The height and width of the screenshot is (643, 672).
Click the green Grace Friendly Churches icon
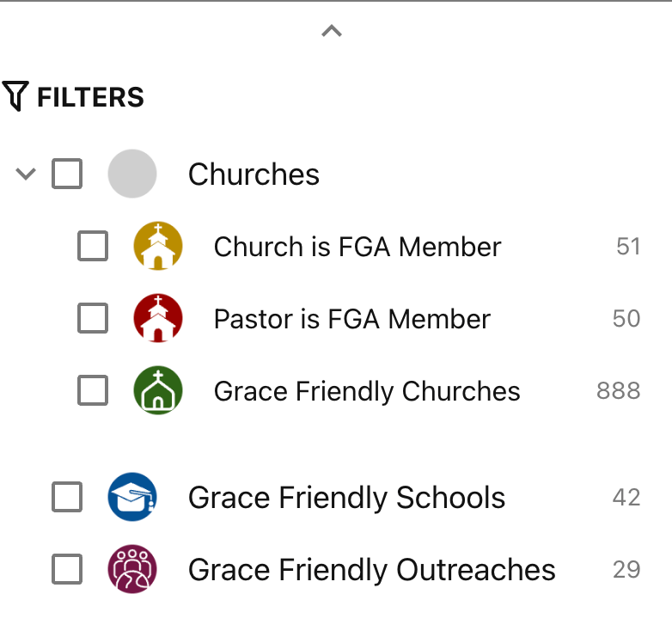(x=158, y=391)
